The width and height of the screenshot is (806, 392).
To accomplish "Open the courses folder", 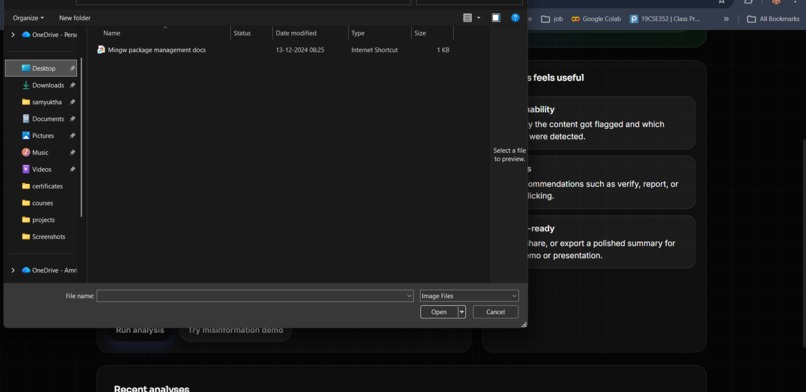I will tap(38, 203).
